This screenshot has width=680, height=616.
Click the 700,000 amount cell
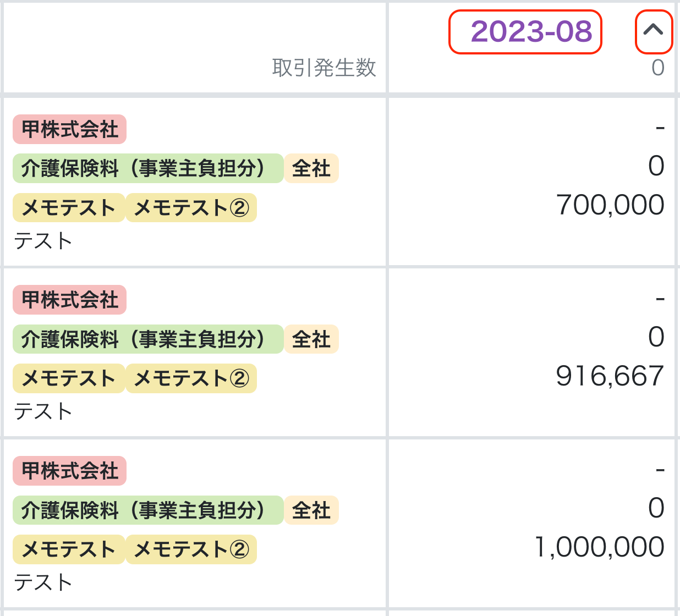pos(610,205)
